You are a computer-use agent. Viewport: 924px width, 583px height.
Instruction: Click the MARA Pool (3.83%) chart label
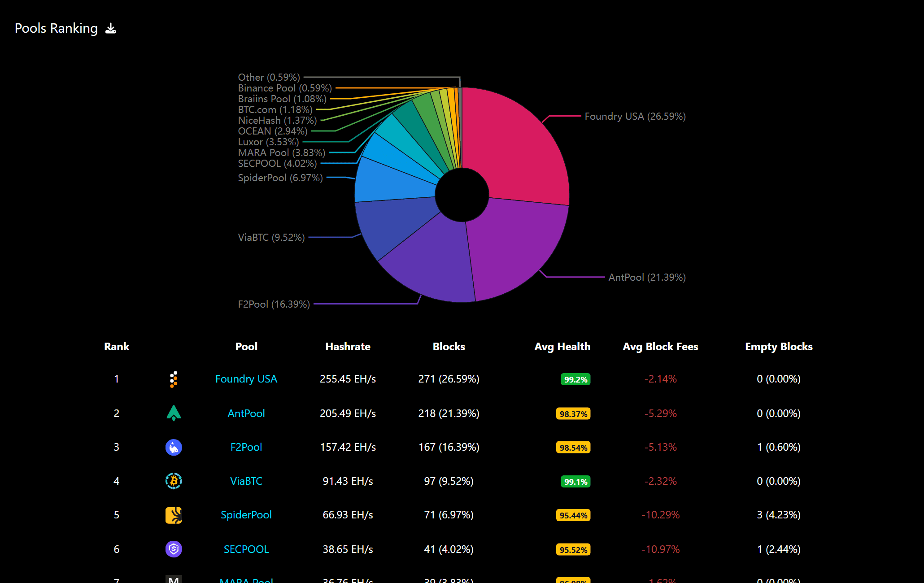281,153
